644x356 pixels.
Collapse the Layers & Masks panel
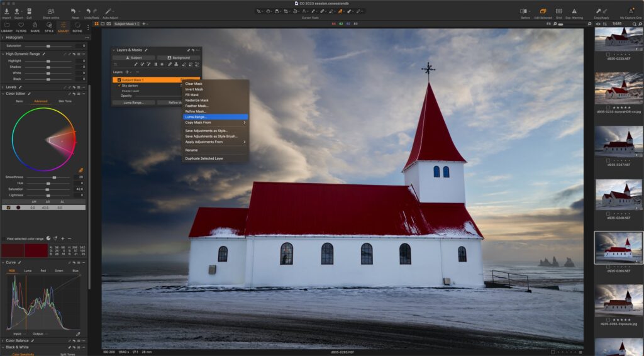[114, 50]
